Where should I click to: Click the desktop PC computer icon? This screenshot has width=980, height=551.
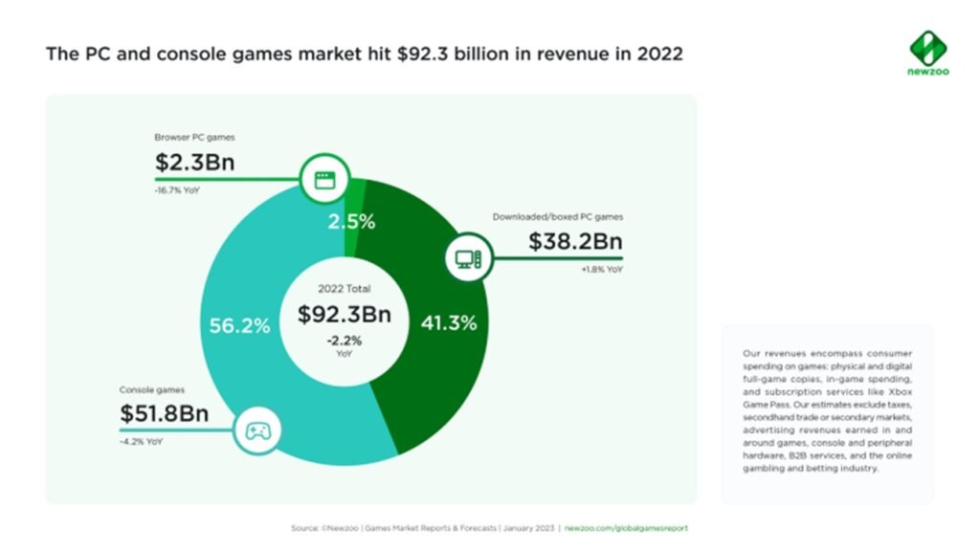click(x=468, y=258)
